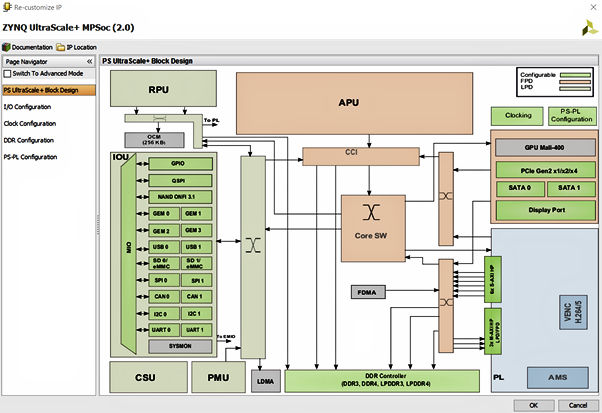The height and width of the screenshot is (413, 602).
Task: Select DDR Configuration in navigator
Action: click(28, 140)
